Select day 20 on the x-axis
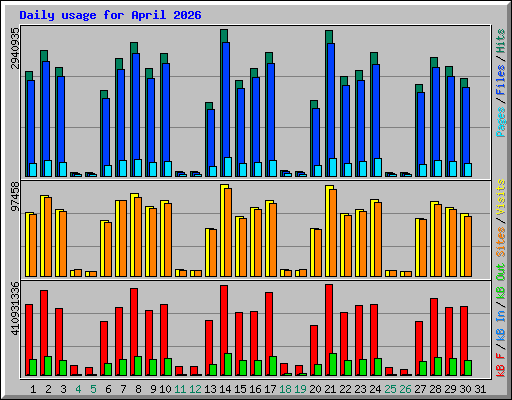 tap(315, 389)
